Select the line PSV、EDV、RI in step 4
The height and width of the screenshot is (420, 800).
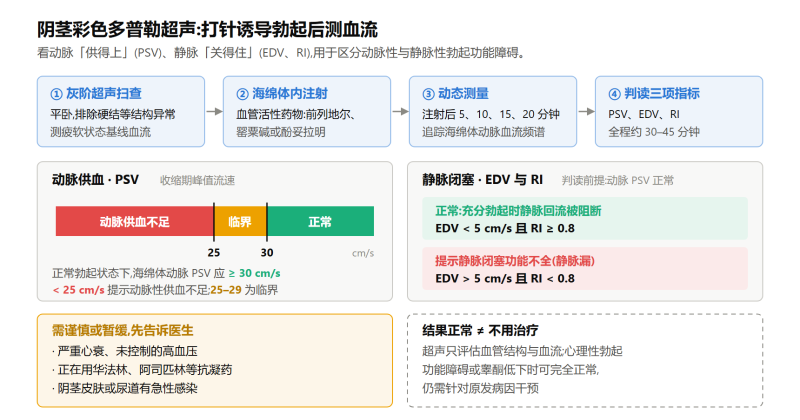coord(644,114)
